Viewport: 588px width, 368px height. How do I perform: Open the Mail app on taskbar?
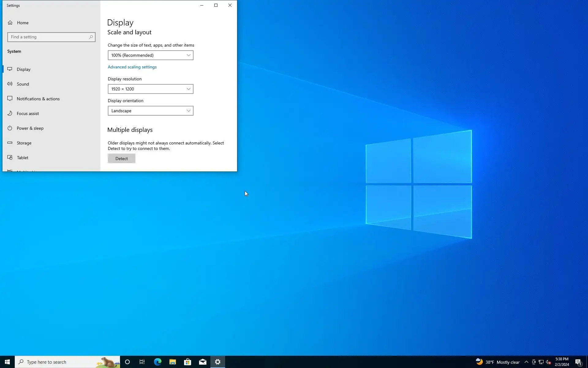[x=202, y=362]
